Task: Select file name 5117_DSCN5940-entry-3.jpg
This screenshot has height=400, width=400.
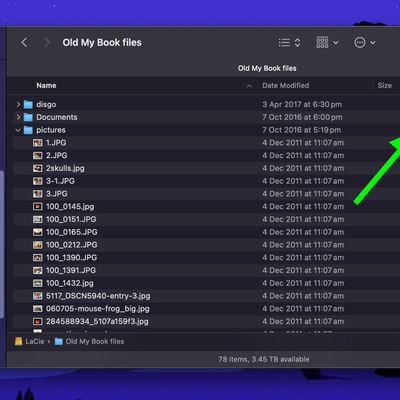Action: (x=98, y=296)
